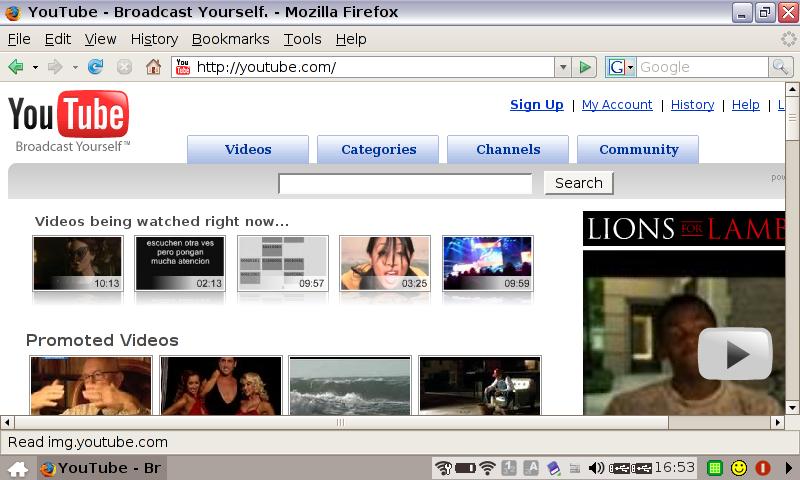Open the Google search engine dropdown
Screen dimensions: 800x480
click(620, 67)
